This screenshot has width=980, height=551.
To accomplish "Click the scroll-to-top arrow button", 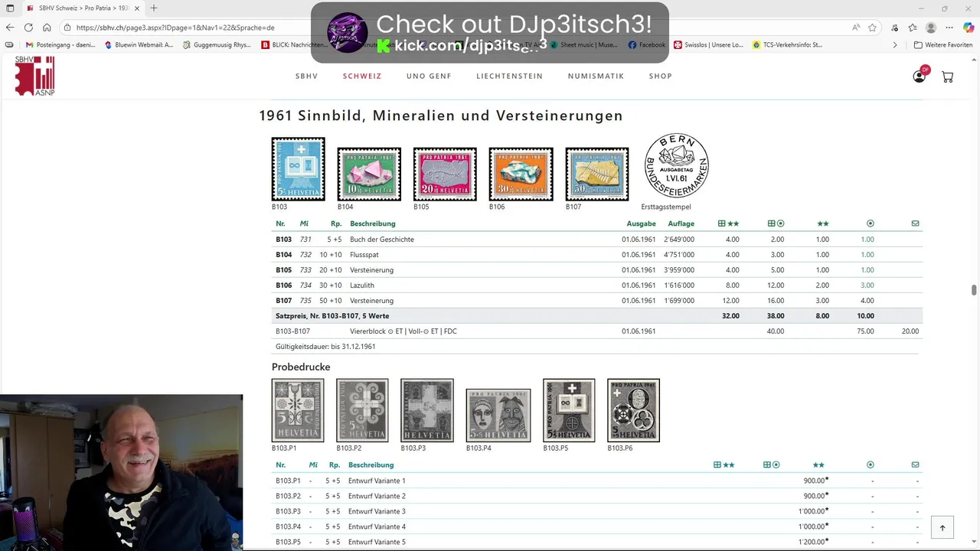I will (x=942, y=527).
